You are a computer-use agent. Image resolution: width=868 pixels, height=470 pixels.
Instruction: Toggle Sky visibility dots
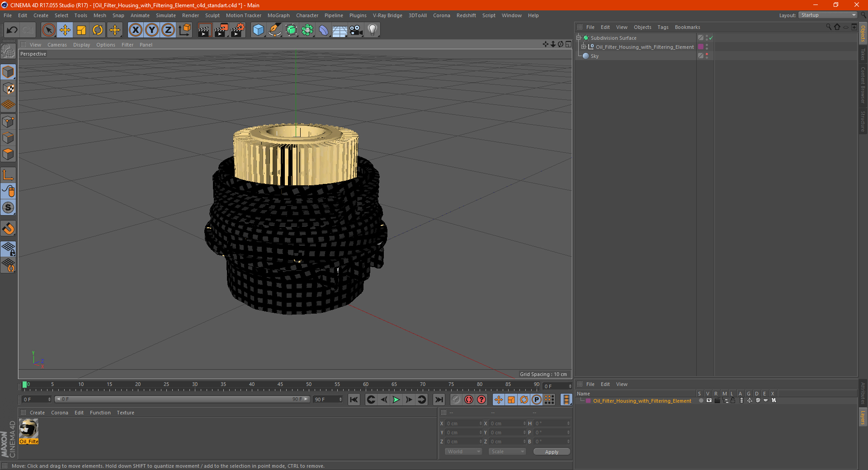[707, 56]
